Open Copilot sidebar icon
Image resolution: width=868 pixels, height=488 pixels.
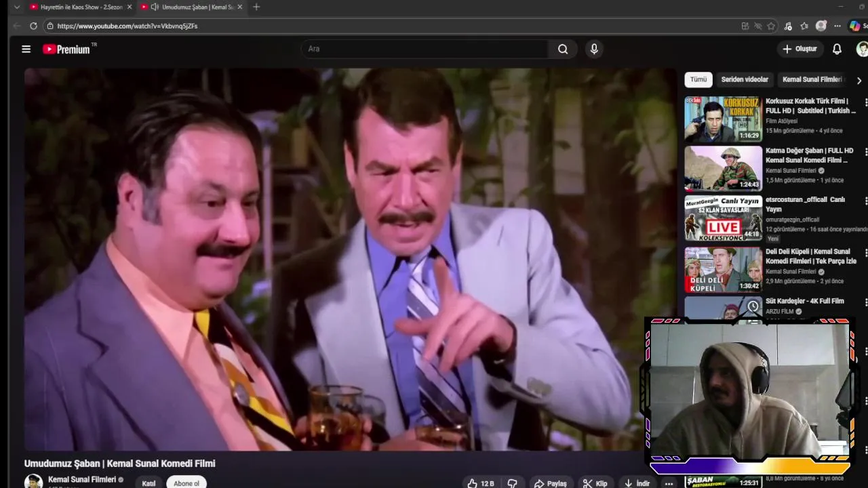pyautogui.click(x=854, y=26)
